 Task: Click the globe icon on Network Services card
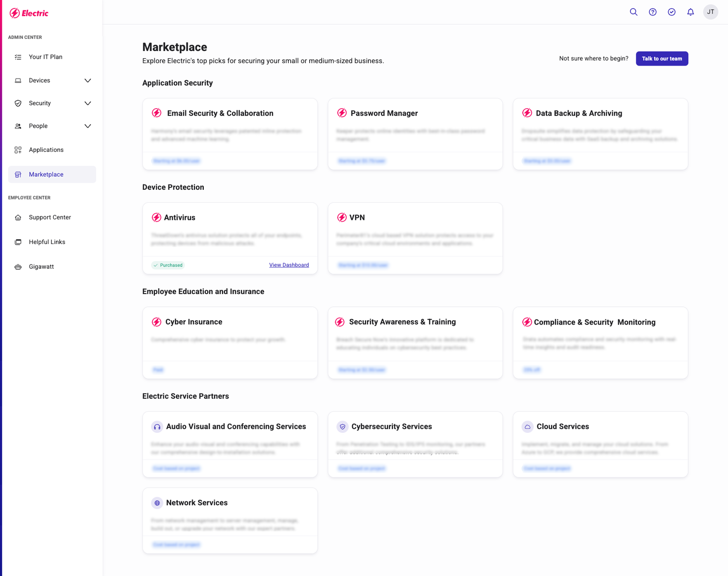pos(157,503)
